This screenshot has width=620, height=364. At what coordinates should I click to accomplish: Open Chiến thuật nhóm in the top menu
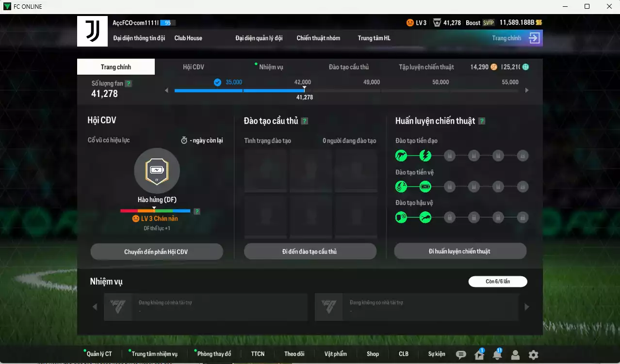[318, 38]
